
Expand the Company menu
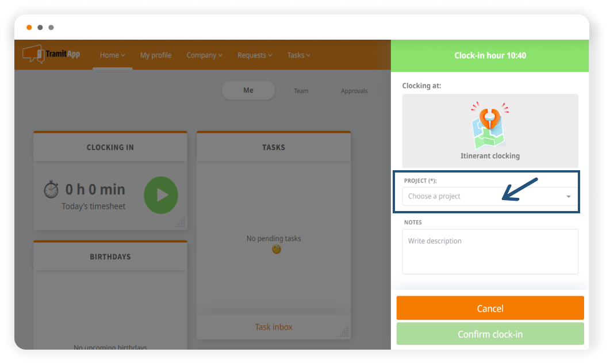(x=205, y=55)
